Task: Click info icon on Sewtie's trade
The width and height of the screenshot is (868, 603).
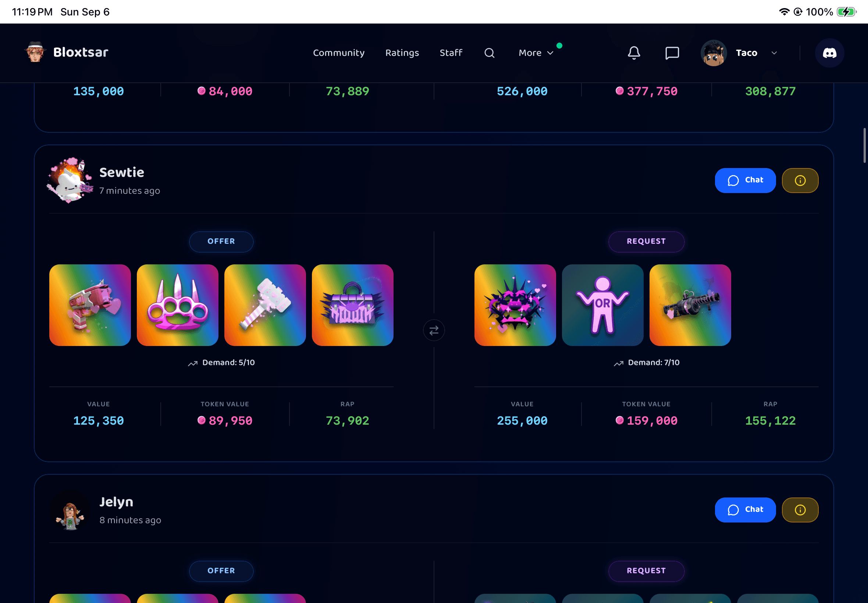Action: 800,181
